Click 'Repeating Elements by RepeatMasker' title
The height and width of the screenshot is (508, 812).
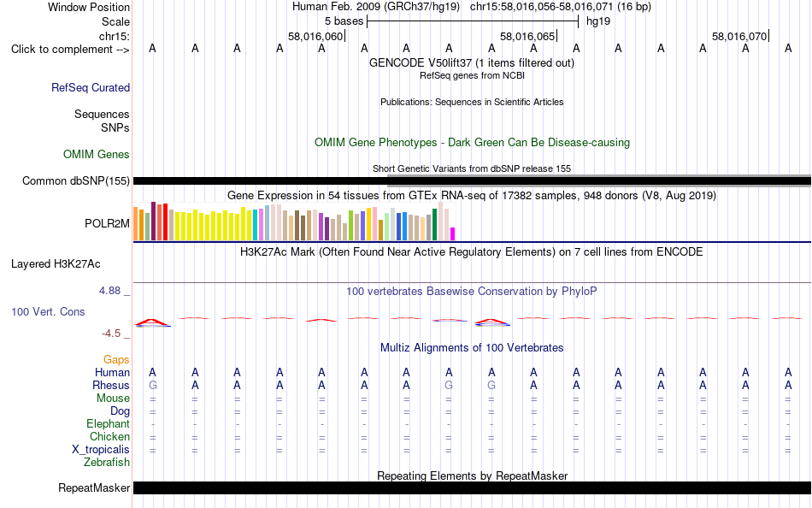pos(472,476)
